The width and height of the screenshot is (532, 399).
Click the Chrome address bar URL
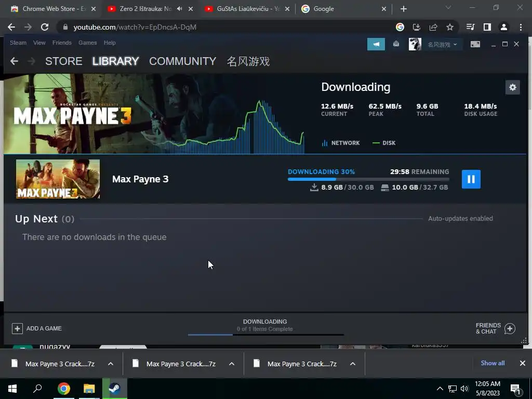click(135, 27)
